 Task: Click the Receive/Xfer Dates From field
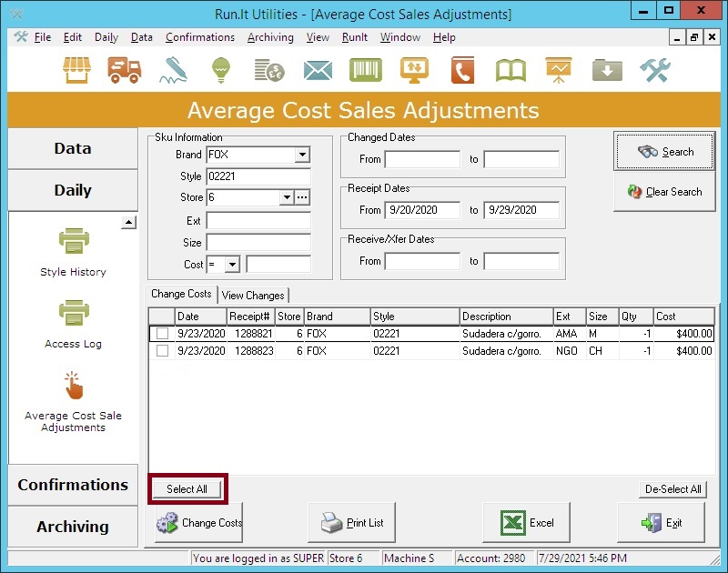[x=422, y=261]
